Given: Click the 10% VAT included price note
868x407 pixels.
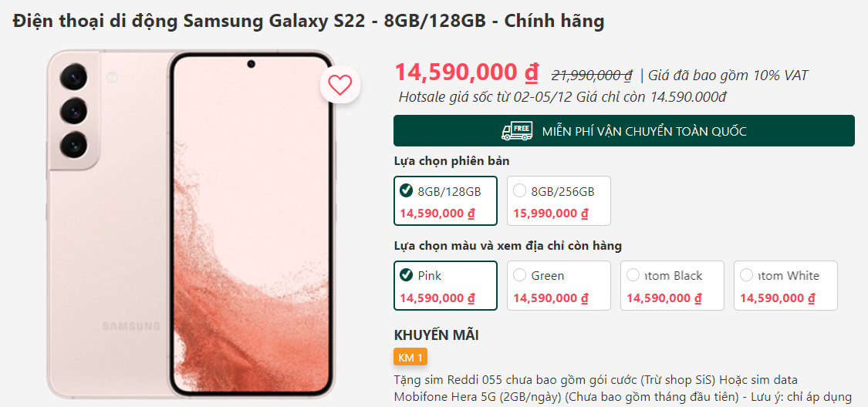Looking at the screenshot, I should coord(724,76).
